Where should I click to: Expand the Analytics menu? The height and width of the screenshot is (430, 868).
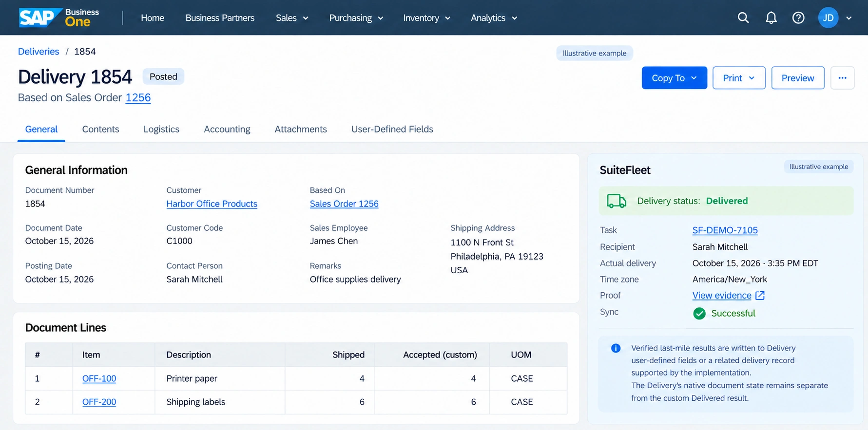point(494,18)
